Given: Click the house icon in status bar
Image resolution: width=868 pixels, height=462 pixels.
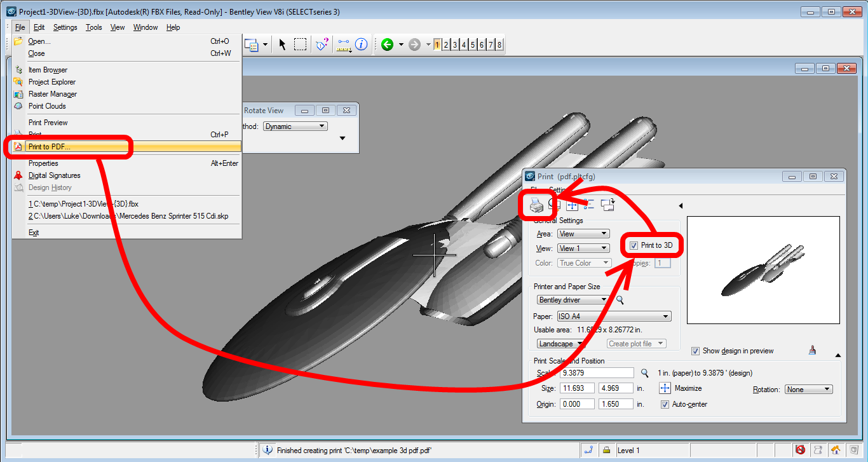Looking at the screenshot, I should pyautogui.click(x=836, y=450).
